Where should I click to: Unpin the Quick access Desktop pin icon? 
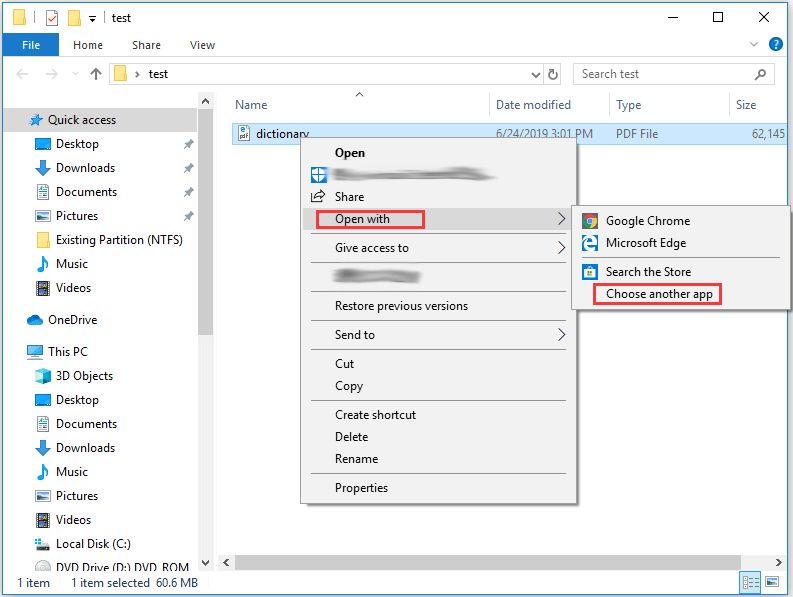(x=189, y=144)
